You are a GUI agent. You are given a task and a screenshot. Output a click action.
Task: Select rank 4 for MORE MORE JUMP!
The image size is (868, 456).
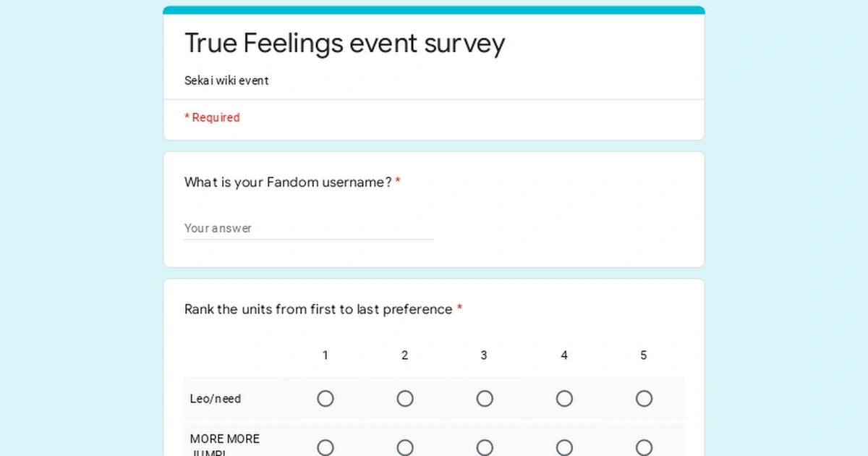[x=564, y=447]
